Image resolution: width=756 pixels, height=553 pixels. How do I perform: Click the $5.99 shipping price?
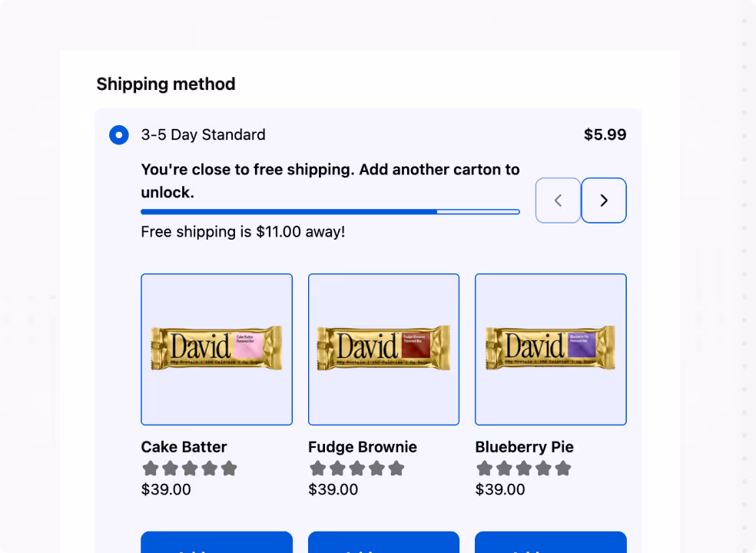point(605,134)
